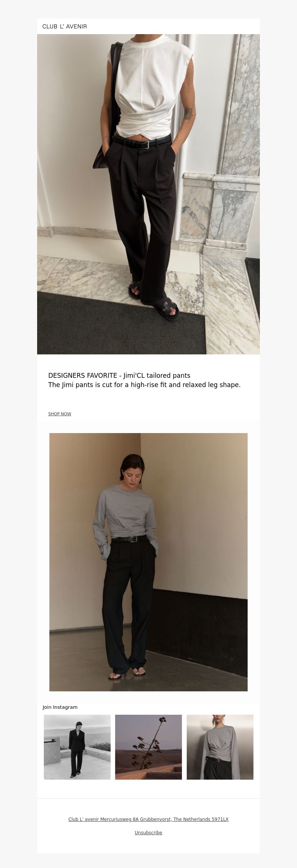
Task: Click the CLUB L' AVENIR logo
Action: pos(65,26)
